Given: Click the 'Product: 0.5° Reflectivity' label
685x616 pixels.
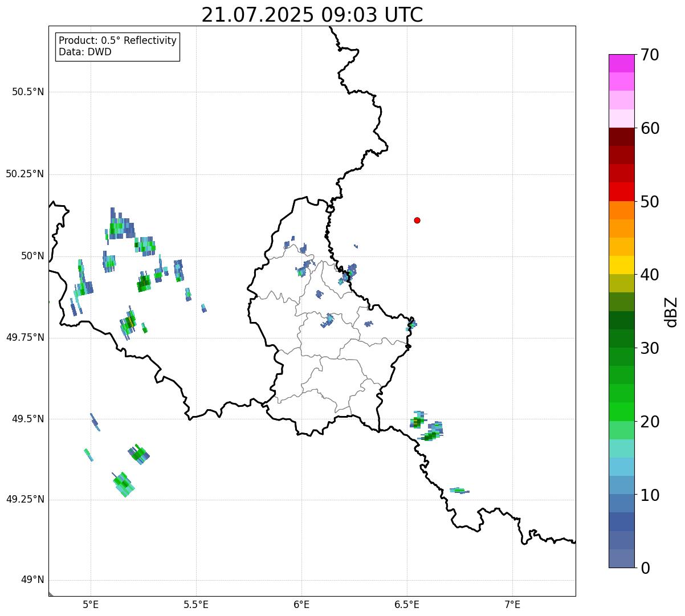Looking at the screenshot, I should pyautogui.click(x=118, y=41).
